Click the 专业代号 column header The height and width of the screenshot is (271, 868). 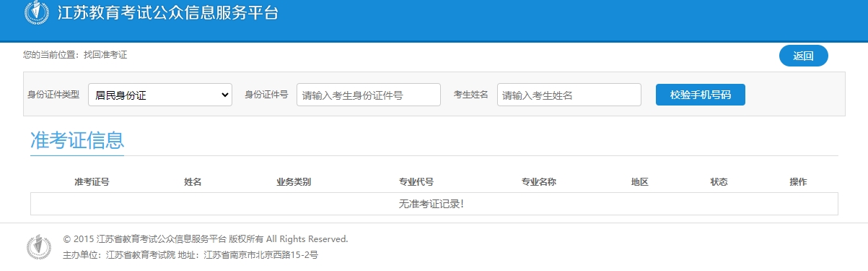(x=416, y=182)
